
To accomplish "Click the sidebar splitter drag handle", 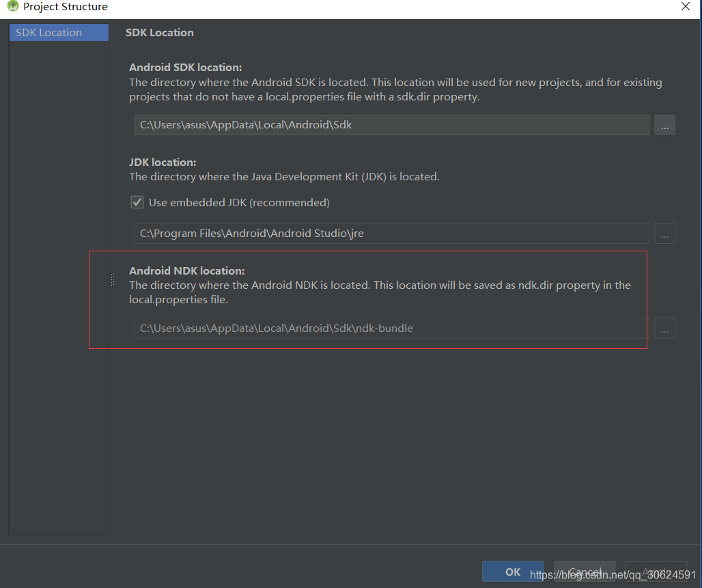I will point(113,279).
